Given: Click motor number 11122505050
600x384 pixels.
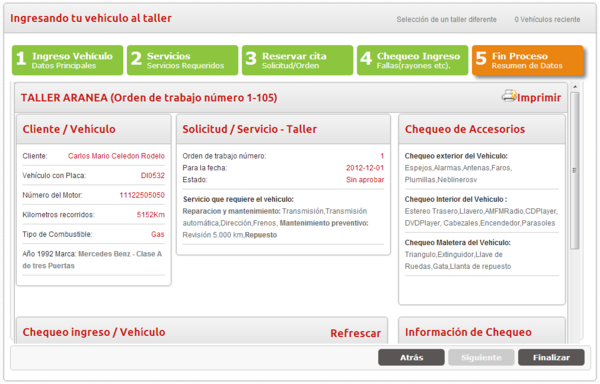Looking at the screenshot, I should 142,195.
